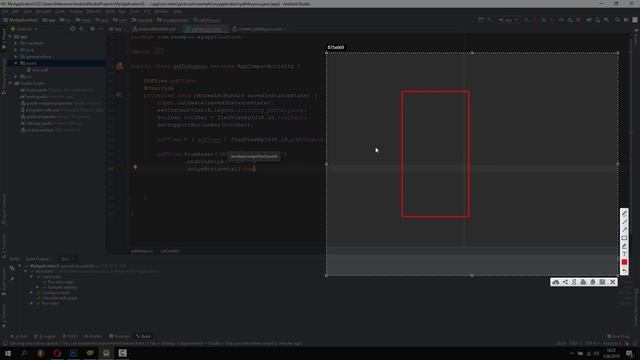Select the Lightshot Rectangle tool
This screenshot has height=360, width=640.
(x=624, y=238)
